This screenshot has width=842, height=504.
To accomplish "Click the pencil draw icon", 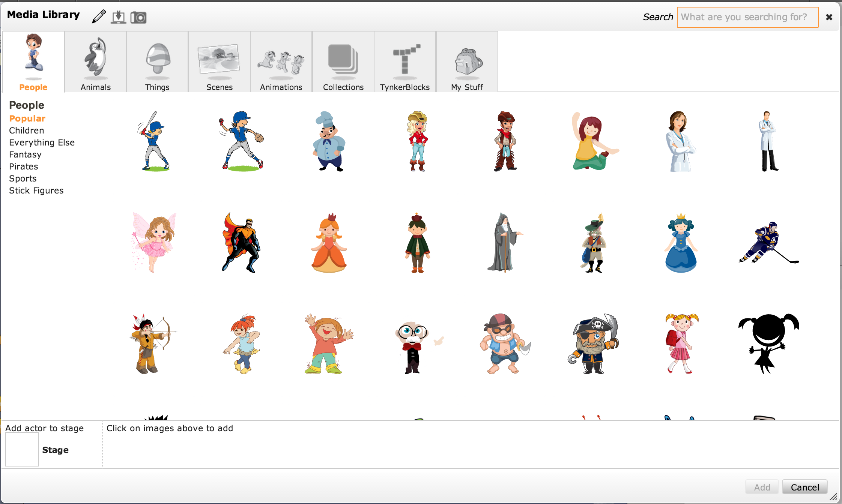I will click(x=99, y=16).
